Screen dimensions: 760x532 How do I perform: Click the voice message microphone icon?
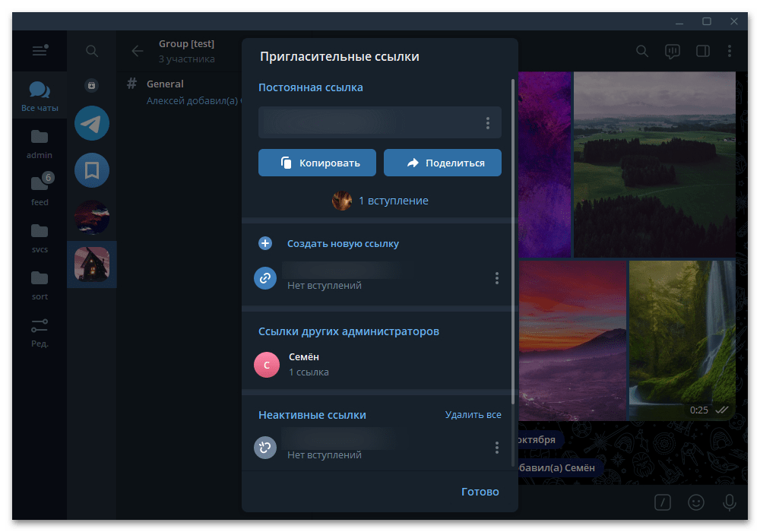[x=730, y=502]
